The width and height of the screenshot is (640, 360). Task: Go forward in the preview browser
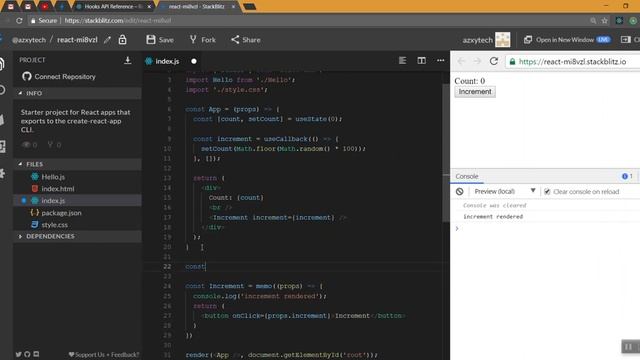click(477, 61)
